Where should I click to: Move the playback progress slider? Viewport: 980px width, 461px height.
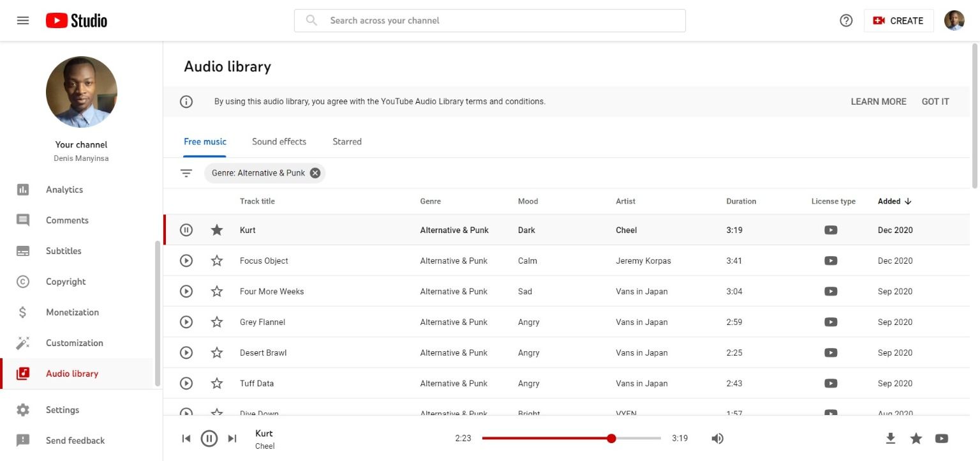pos(611,438)
